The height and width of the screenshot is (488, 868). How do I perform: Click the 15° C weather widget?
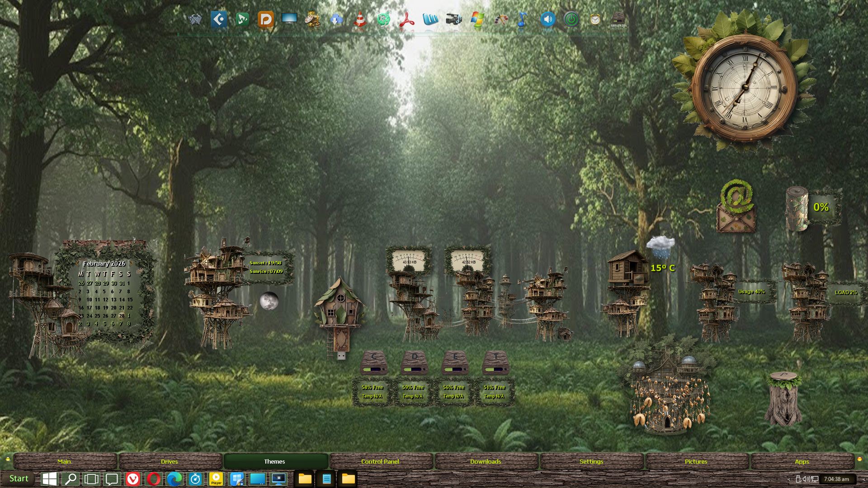click(662, 267)
